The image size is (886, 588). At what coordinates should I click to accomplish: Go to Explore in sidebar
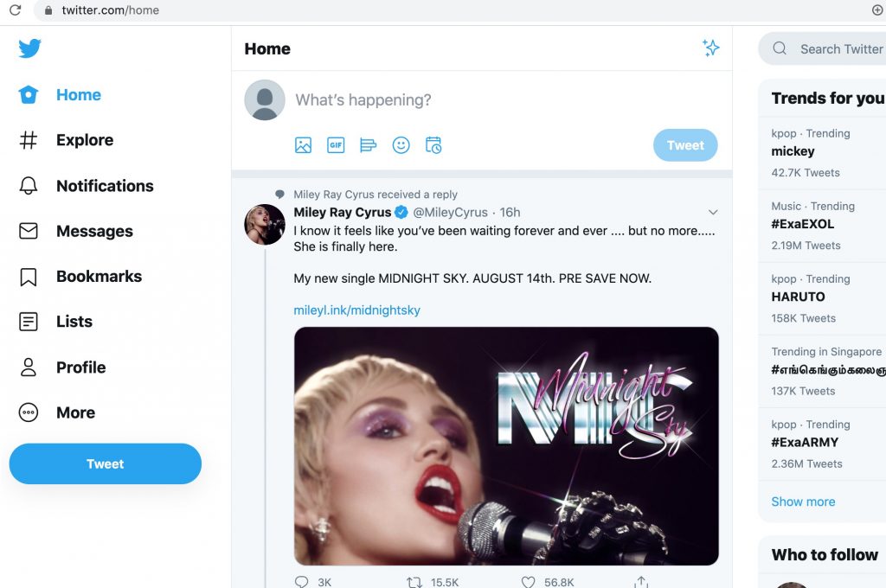pos(66,140)
